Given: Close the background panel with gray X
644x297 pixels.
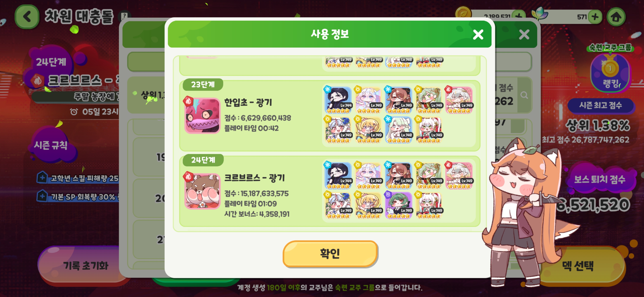Looking at the screenshot, I should 524,34.
